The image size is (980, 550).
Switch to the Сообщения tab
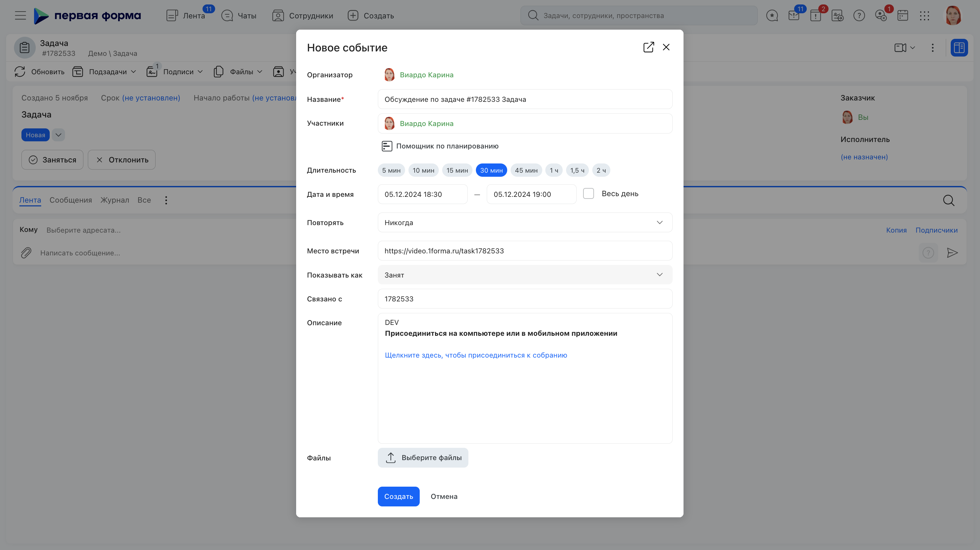coord(71,200)
